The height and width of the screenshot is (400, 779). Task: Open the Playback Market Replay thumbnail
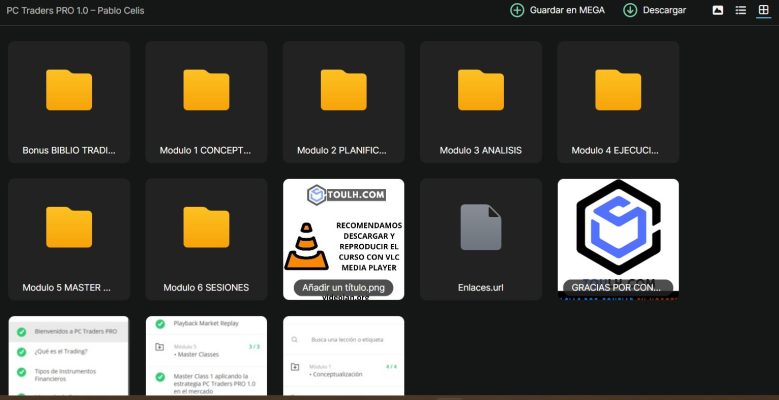(x=206, y=355)
